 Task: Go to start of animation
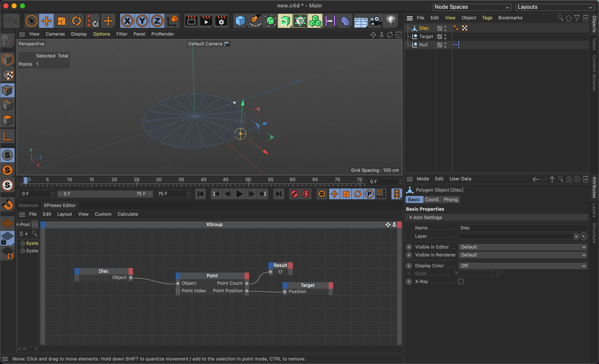pos(200,194)
